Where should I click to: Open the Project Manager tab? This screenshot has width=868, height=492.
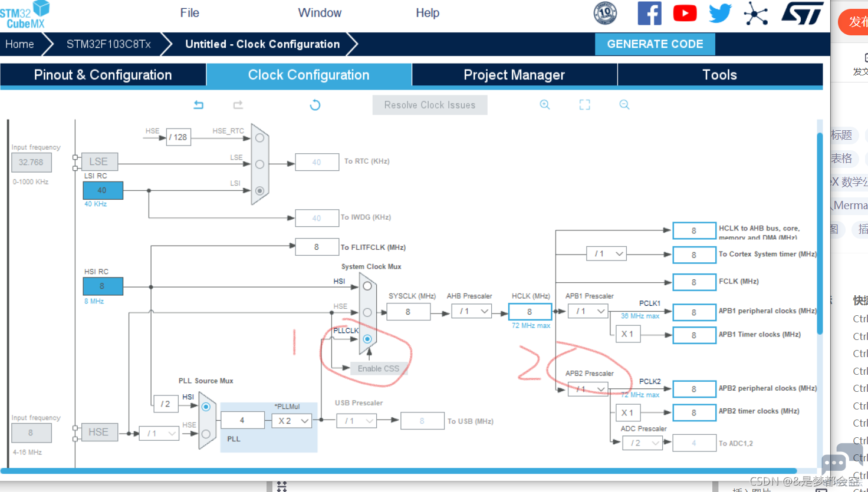click(514, 75)
